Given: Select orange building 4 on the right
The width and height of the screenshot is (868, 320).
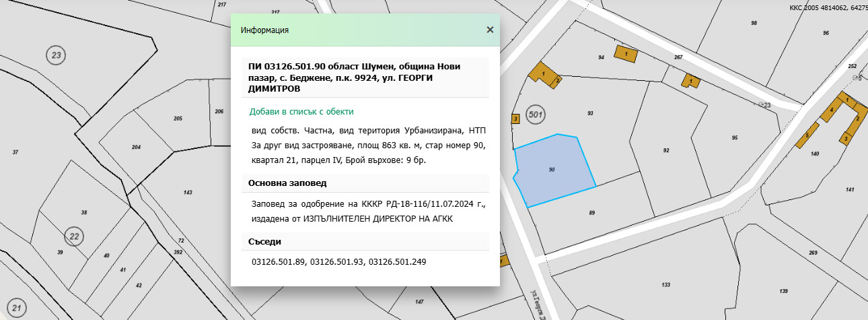Looking at the screenshot, I should click(830, 110).
